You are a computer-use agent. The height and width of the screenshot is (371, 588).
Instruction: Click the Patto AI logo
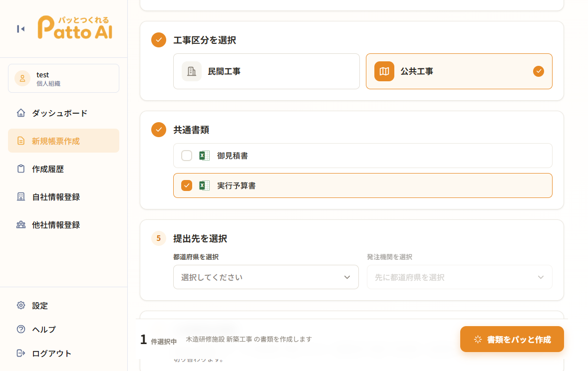[x=75, y=27]
